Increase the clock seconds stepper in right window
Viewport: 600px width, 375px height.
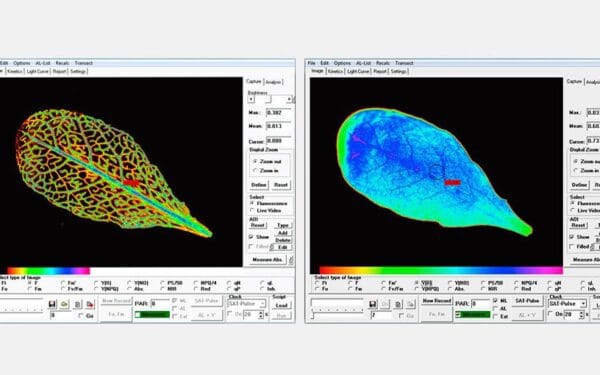pos(581,313)
